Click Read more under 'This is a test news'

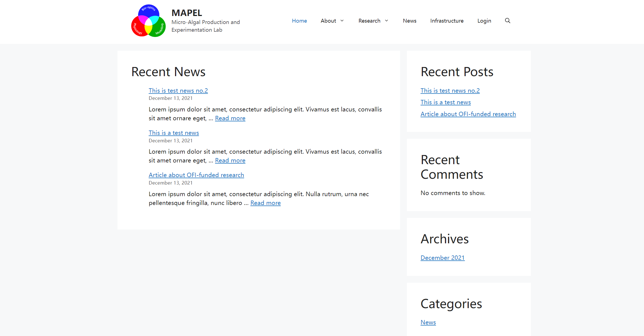click(230, 160)
